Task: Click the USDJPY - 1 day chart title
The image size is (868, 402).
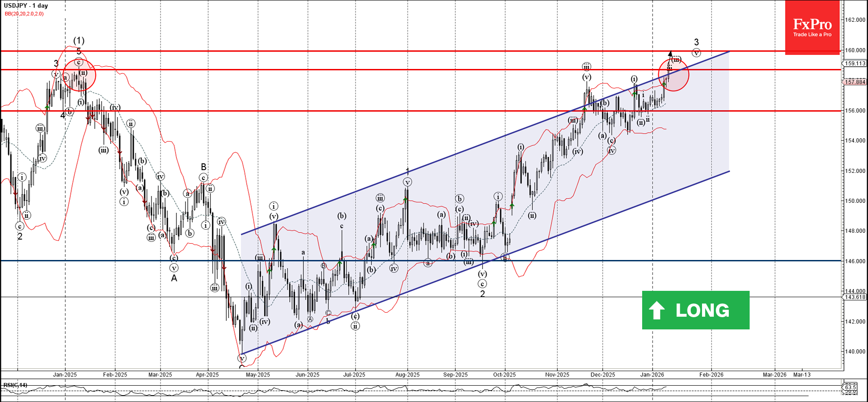Action: click(x=26, y=5)
